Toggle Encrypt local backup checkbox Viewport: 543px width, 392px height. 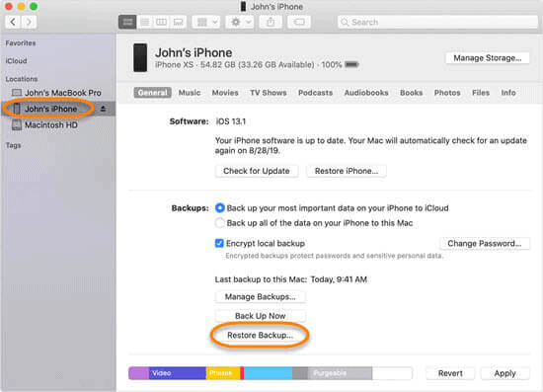[x=219, y=243]
